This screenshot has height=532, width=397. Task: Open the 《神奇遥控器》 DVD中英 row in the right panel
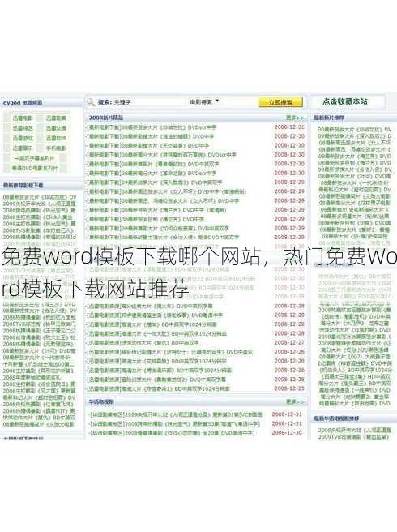[x=355, y=363]
